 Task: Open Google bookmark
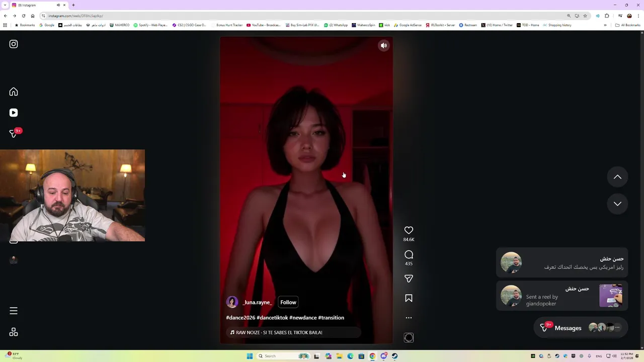(x=47, y=25)
